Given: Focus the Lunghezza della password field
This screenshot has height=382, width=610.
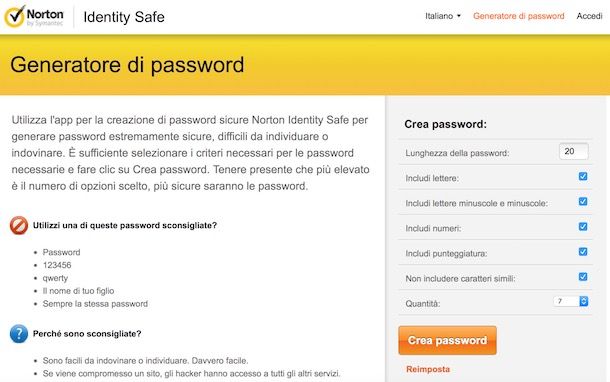Looking at the screenshot, I should [x=574, y=151].
